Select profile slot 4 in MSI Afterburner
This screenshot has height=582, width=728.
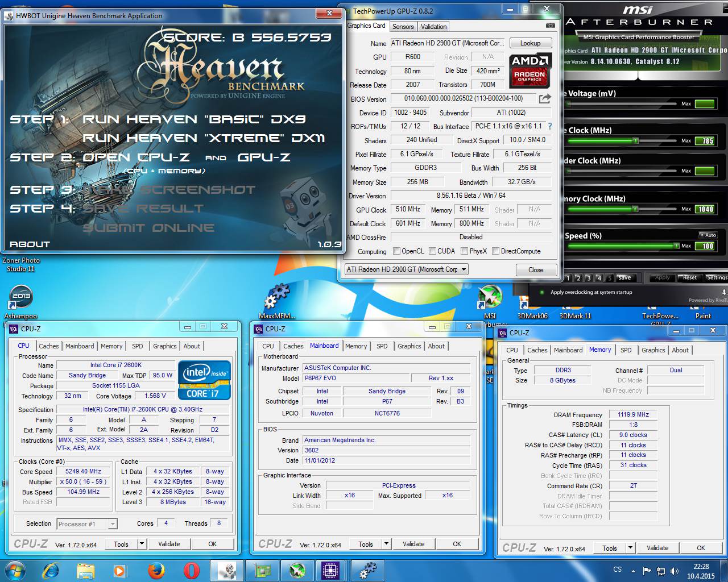(x=599, y=278)
